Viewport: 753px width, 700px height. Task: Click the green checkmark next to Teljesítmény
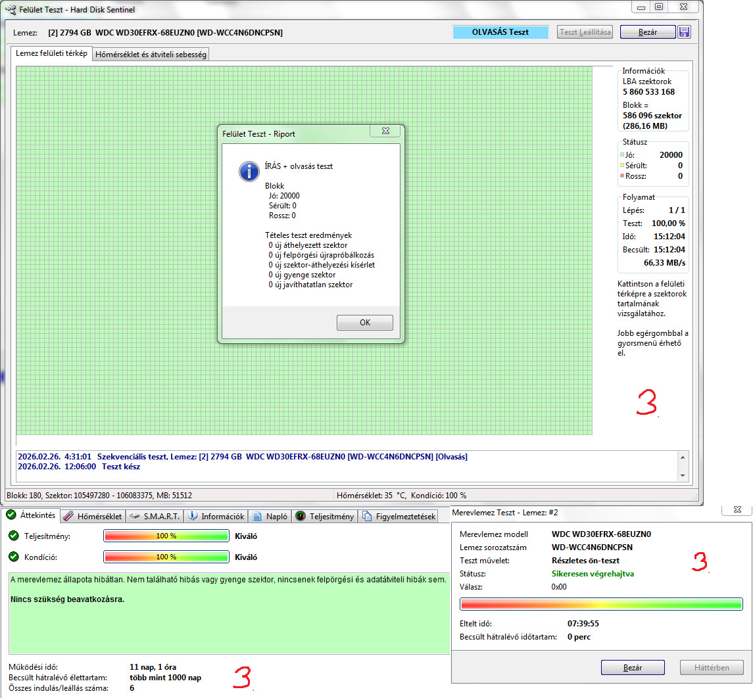pos(14,536)
